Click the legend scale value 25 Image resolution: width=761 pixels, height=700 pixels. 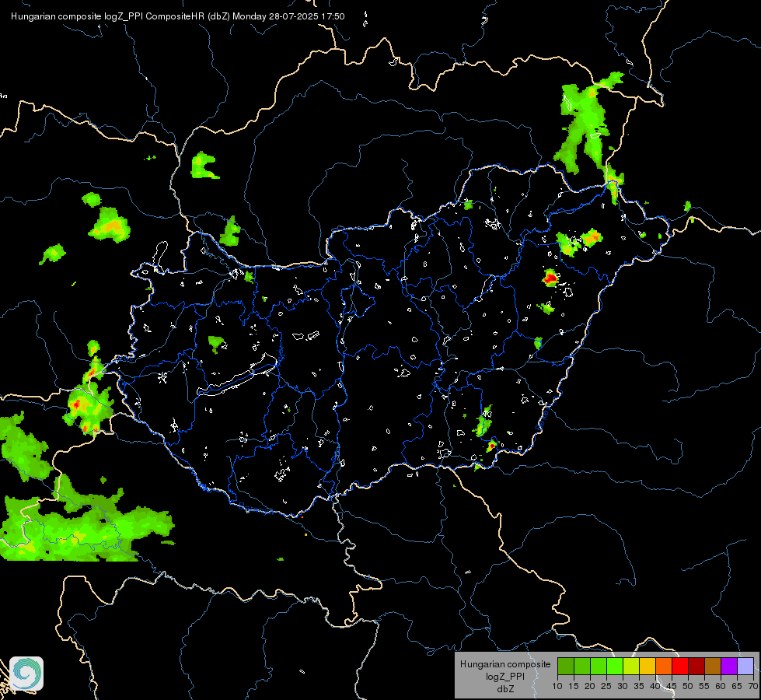click(x=606, y=687)
